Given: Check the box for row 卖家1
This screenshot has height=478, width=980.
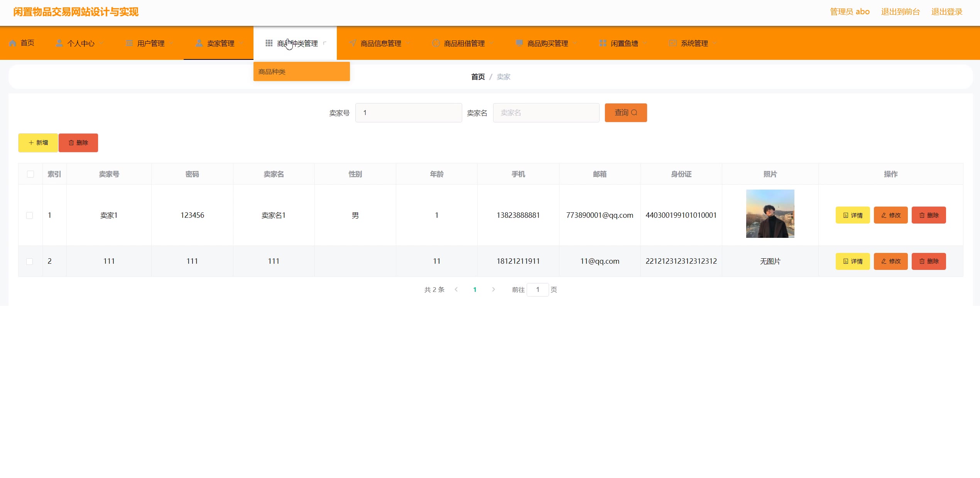Looking at the screenshot, I should tap(30, 215).
